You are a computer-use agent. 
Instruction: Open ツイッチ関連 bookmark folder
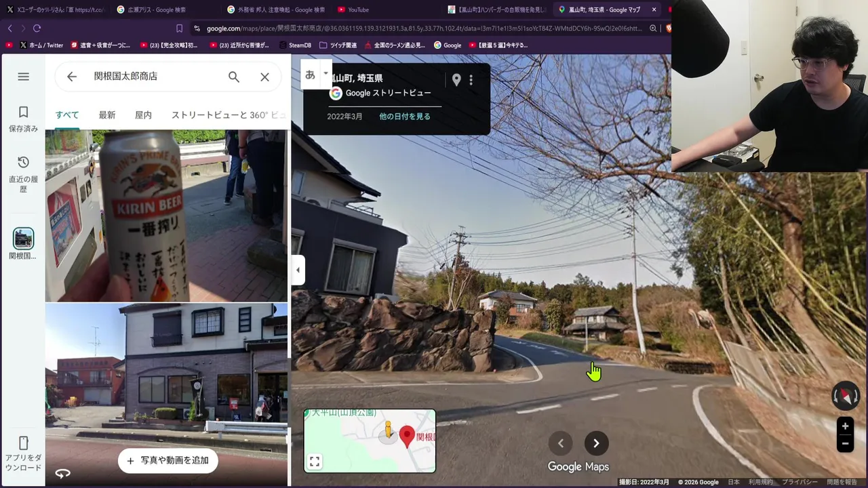click(338, 45)
